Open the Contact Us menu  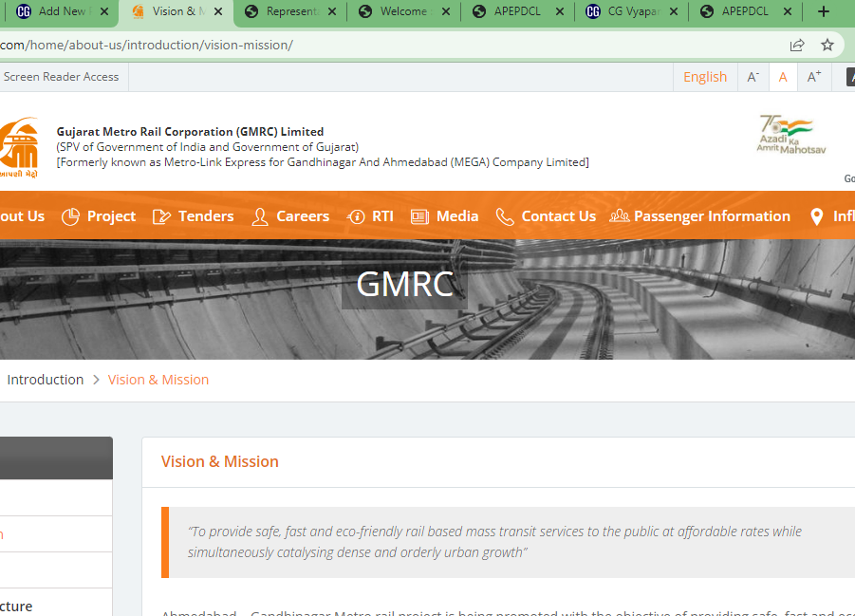click(x=558, y=216)
